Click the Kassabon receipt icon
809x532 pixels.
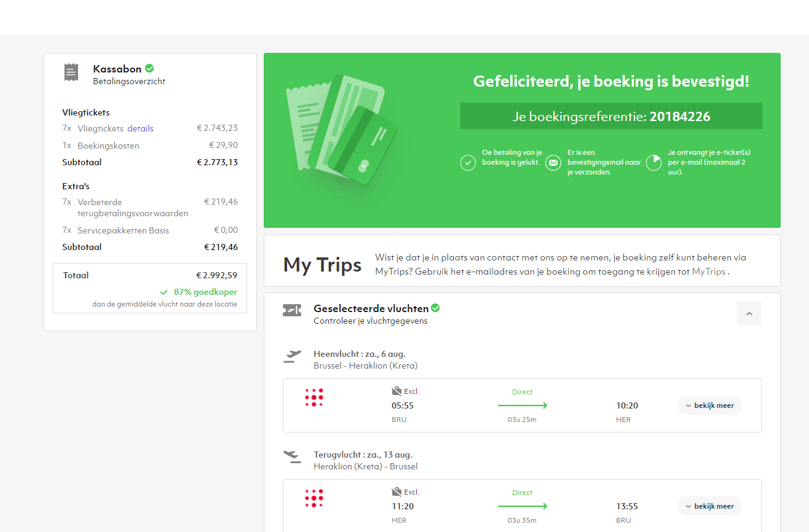click(x=71, y=72)
